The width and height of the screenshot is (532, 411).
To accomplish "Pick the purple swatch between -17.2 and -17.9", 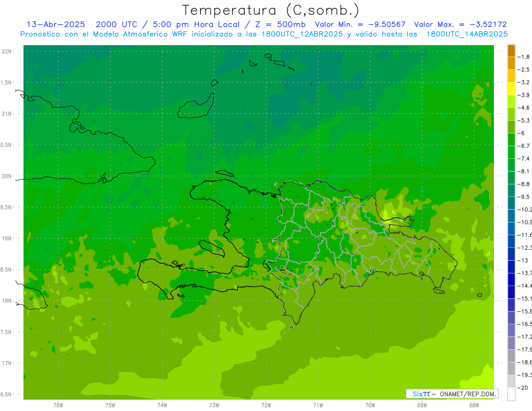I will 511,343.
